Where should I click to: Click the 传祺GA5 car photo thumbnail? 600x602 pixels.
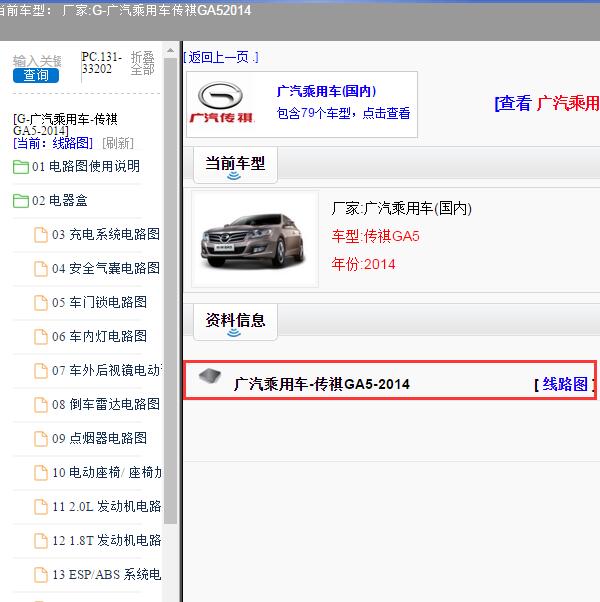[x=255, y=239]
